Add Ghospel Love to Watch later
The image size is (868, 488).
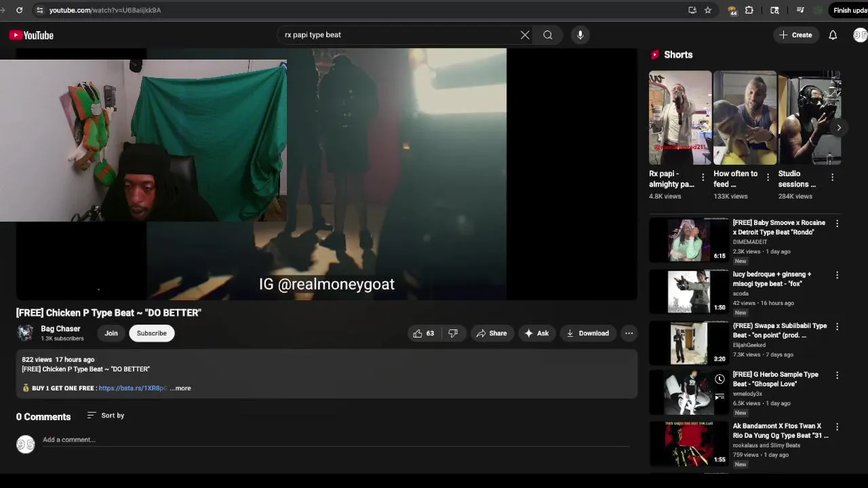pyautogui.click(x=719, y=380)
